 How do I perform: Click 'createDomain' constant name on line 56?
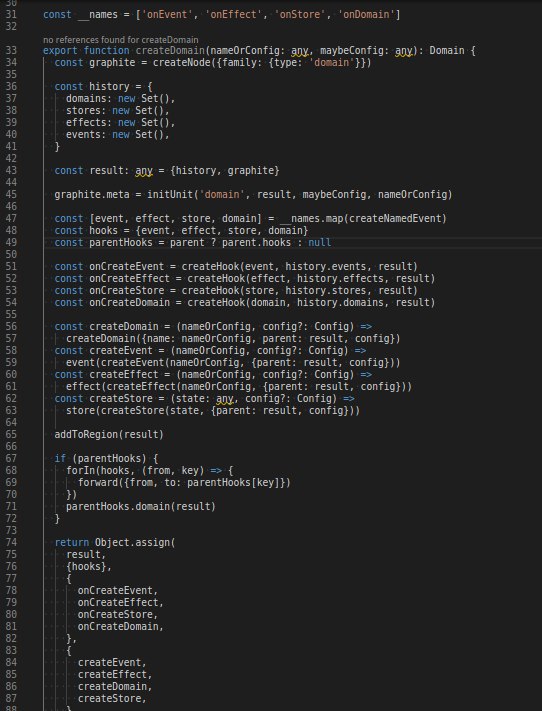coord(124,326)
